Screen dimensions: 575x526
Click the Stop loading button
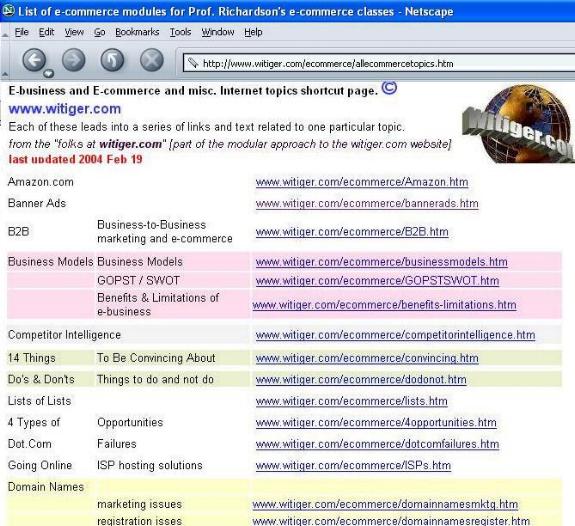click(x=151, y=60)
